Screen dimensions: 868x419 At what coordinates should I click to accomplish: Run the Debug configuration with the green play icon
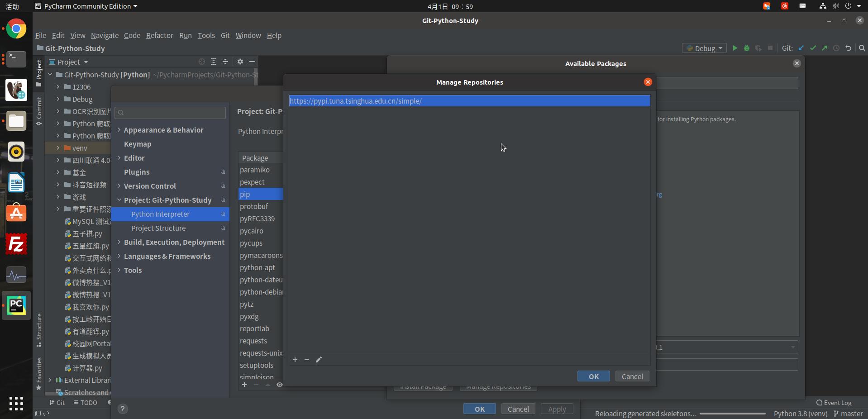(x=735, y=48)
